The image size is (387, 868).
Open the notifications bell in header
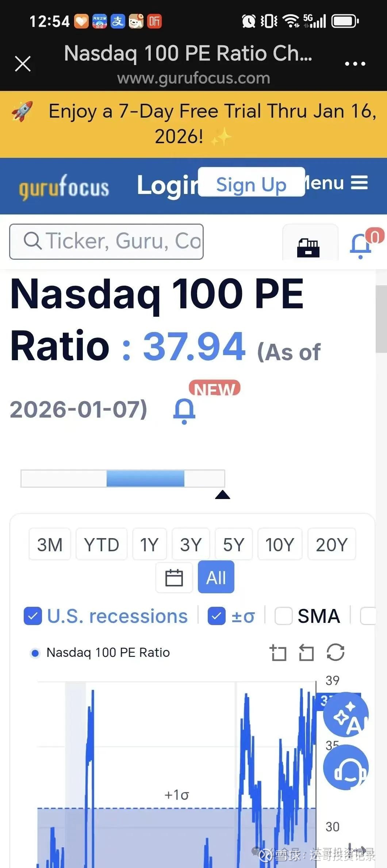361,244
